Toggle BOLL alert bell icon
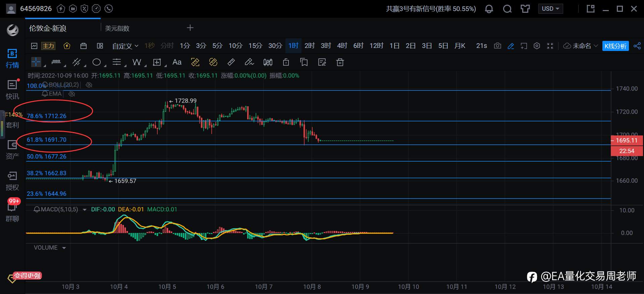The height and width of the screenshot is (294, 644). click(45, 85)
